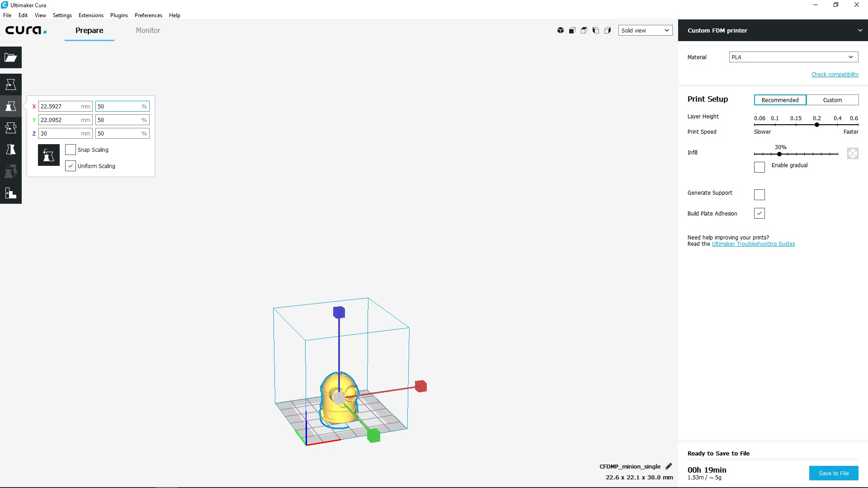Image resolution: width=868 pixels, height=488 pixels.
Task: Open the PLA material dropdown
Action: point(793,57)
